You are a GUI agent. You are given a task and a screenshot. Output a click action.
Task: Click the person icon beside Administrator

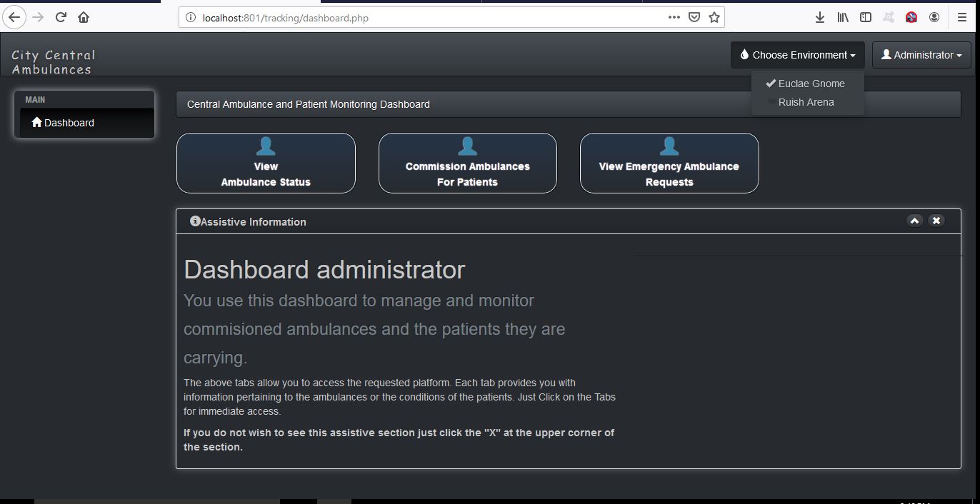click(886, 55)
